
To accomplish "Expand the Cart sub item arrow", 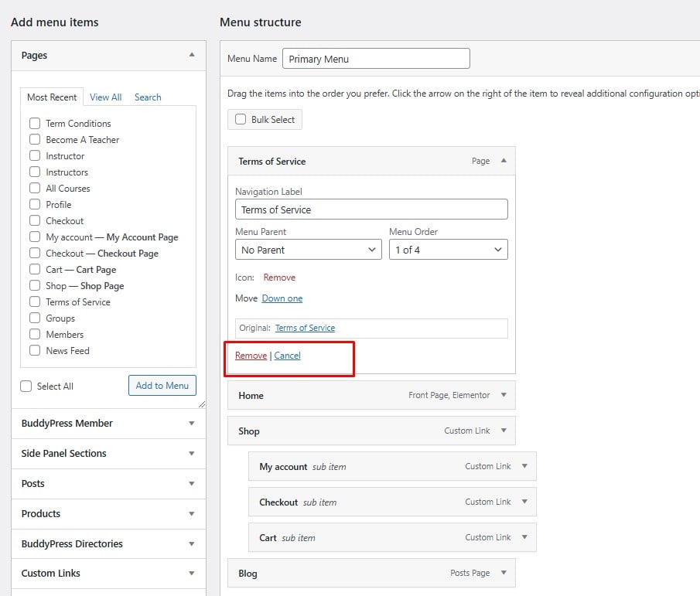I will (x=524, y=537).
